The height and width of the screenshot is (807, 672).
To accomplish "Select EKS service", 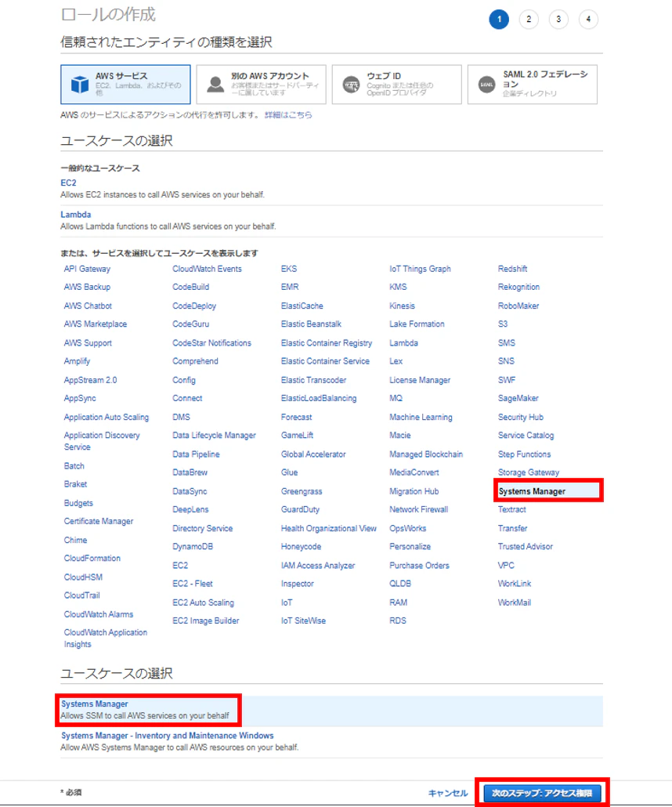I will (289, 269).
